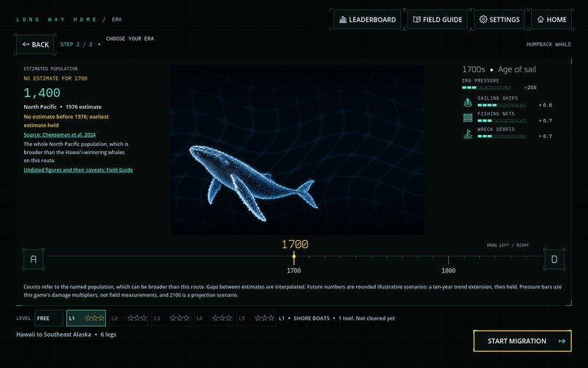Click the Fishing Nets pressure bar
The width and height of the screenshot is (588, 368).
(x=502, y=120)
